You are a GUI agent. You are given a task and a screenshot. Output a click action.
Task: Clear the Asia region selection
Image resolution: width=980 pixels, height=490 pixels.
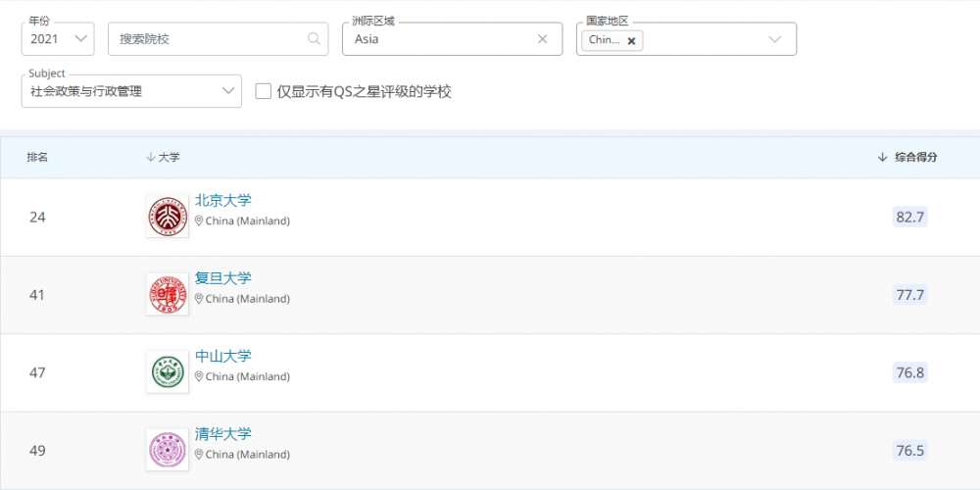click(542, 39)
